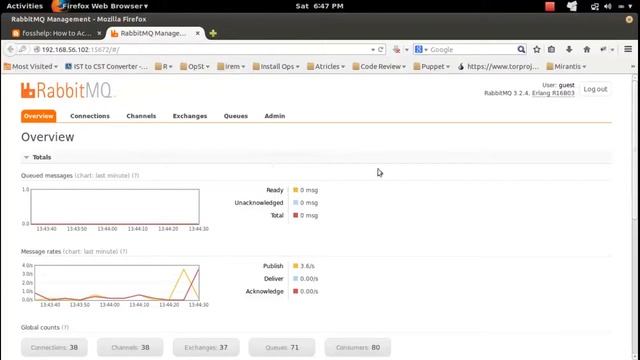Click the Sat 6:47 PM clock
Screen dimensions: 640x360
320,6
